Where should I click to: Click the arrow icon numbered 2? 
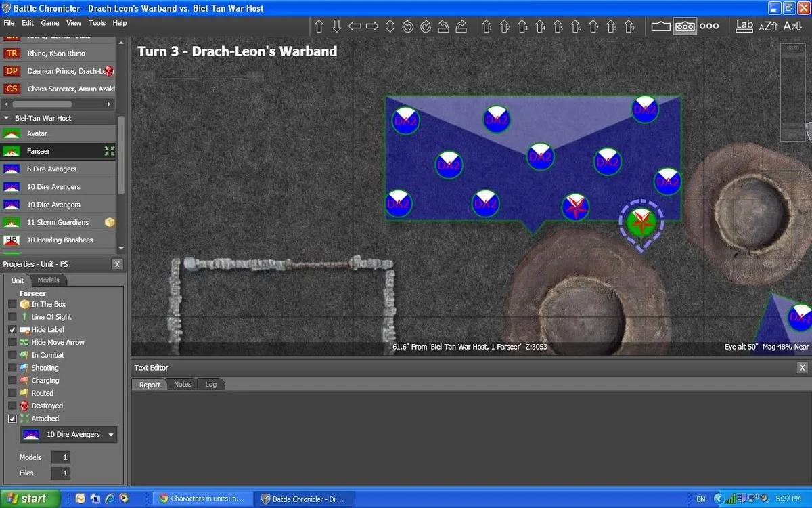(505, 26)
